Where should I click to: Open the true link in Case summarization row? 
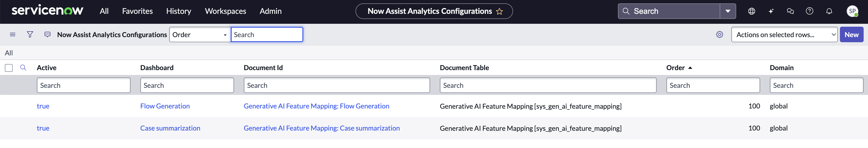click(x=43, y=128)
